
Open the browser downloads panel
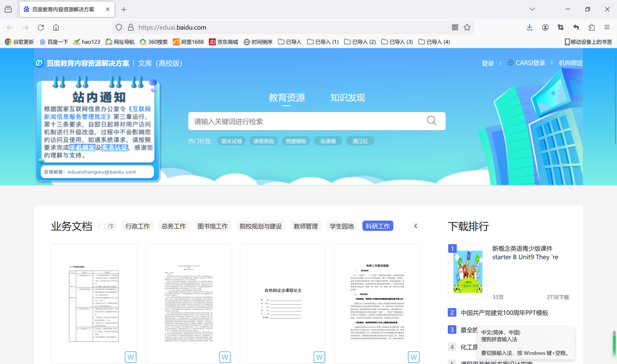click(529, 27)
